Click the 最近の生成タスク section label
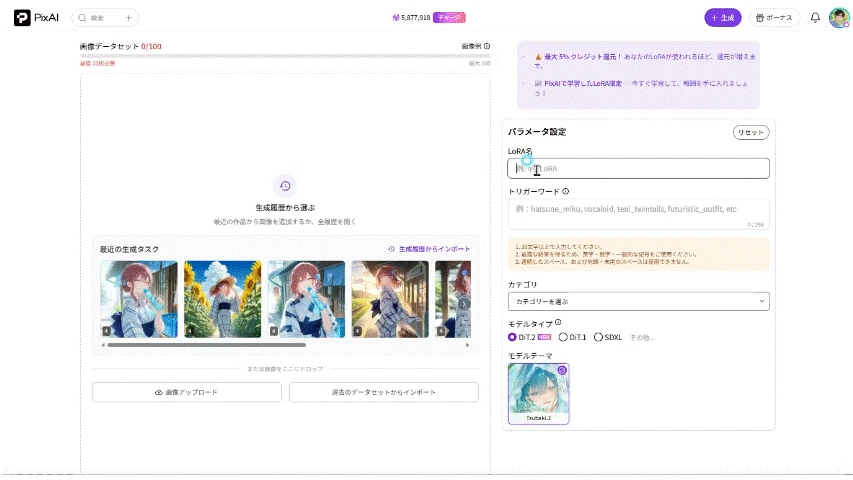 (129, 249)
